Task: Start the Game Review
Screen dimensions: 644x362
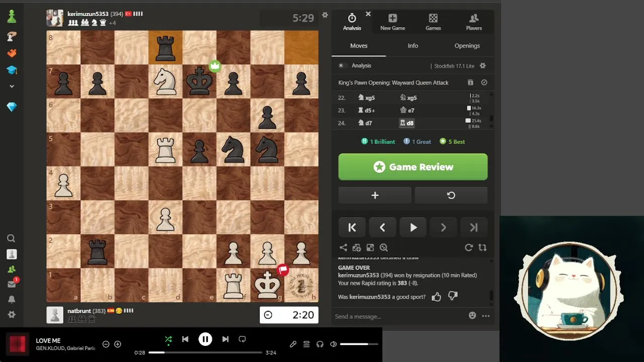Action: [x=413, y=167]
